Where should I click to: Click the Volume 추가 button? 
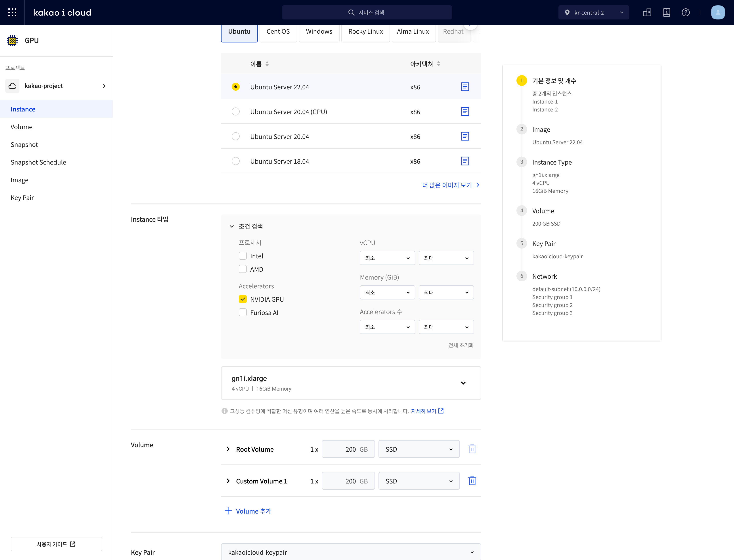(x=248, y=511)
